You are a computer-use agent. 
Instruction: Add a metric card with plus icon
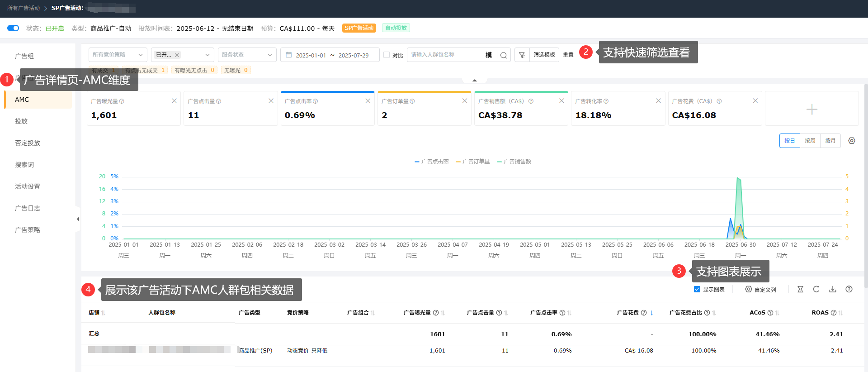(x=811, y=109)
